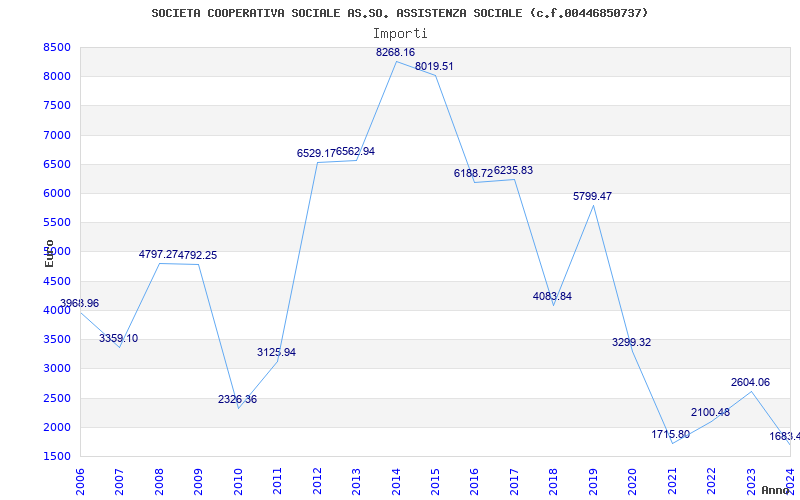Select the y-axis tick 4500

point(57,281)
